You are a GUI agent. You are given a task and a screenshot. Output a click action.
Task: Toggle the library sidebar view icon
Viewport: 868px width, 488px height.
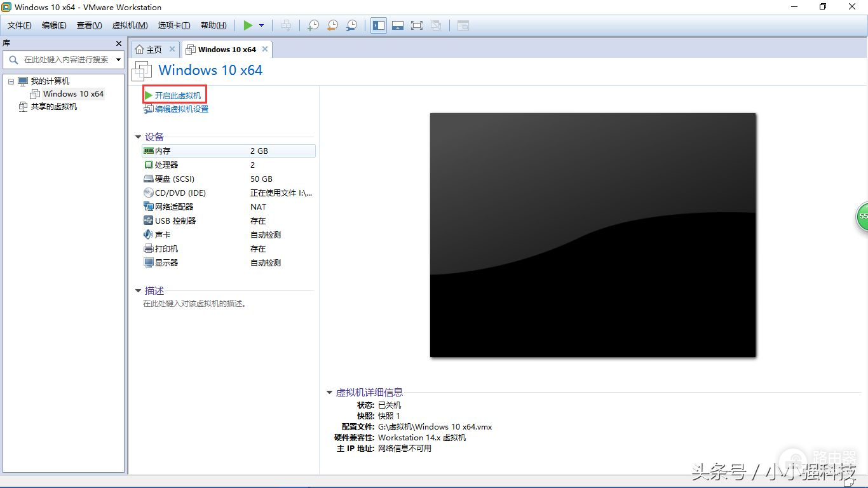[379, 25]
